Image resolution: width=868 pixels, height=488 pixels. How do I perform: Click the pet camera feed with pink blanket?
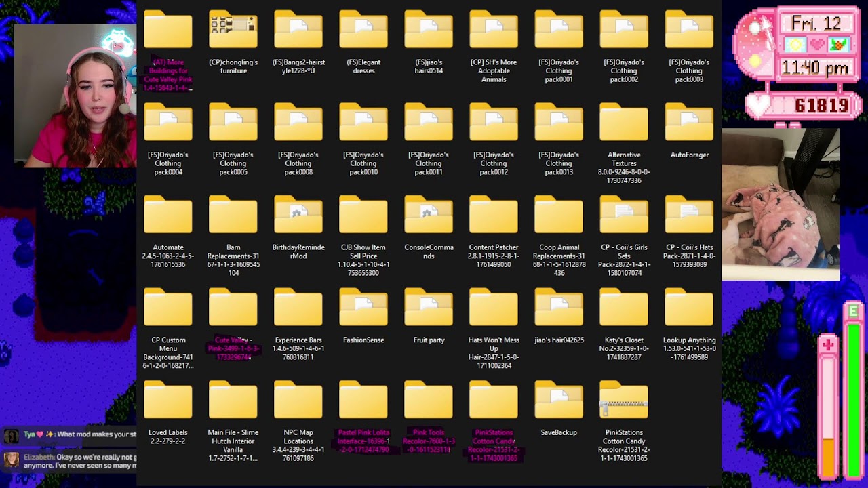pyautogui.click(x=781, y=204)
